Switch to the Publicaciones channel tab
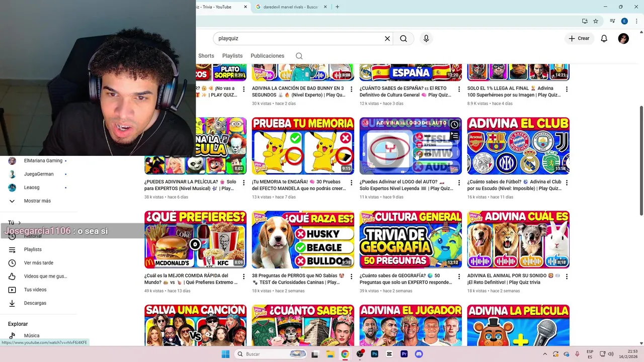 tap(267, 56)
